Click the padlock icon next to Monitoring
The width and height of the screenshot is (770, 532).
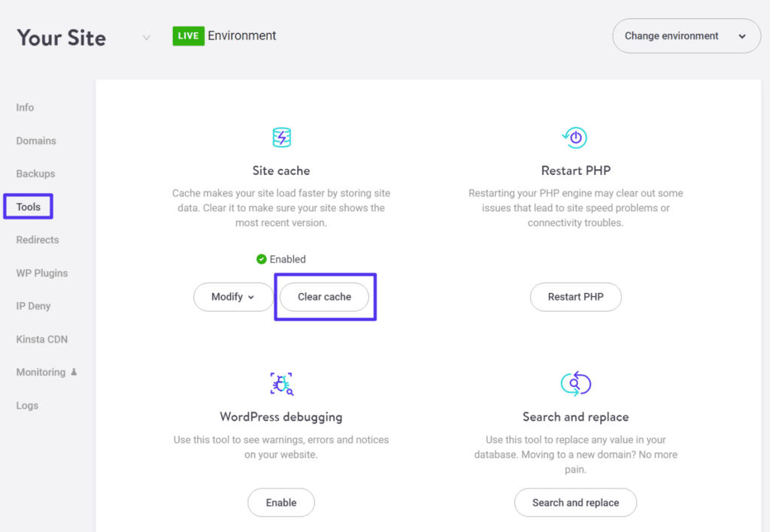click(74, 372)
